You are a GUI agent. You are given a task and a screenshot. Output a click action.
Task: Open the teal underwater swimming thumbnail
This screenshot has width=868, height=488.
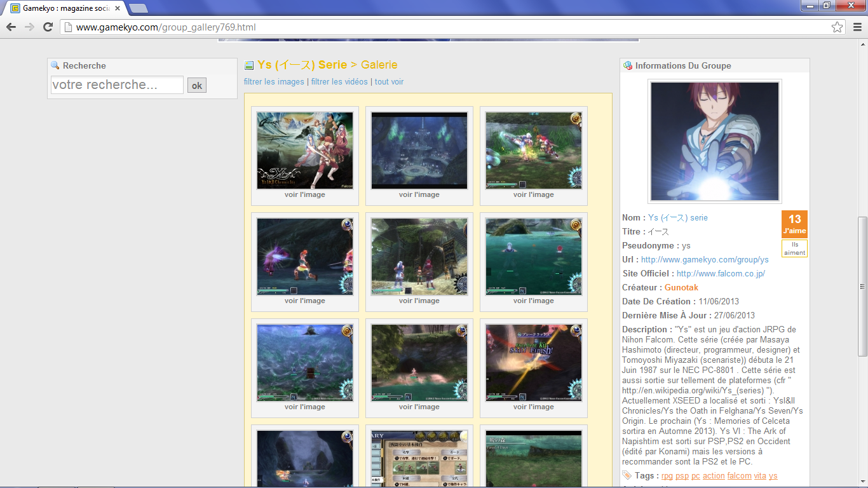pos(534,257)
